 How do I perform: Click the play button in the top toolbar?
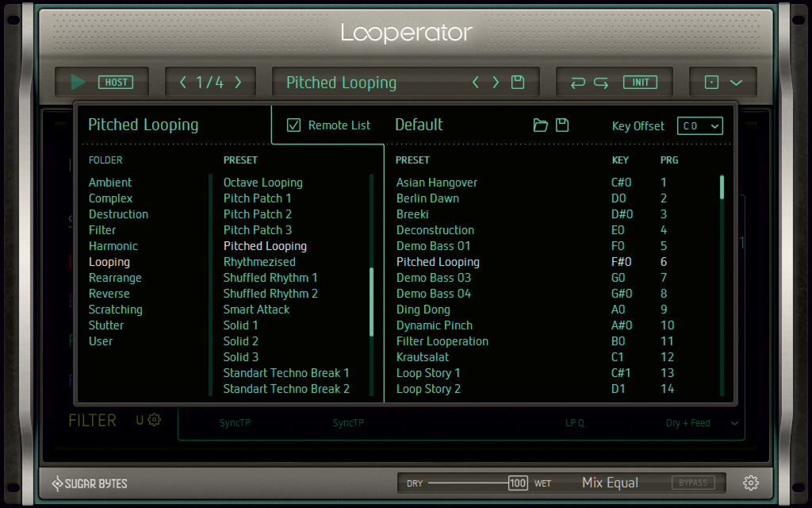(x=77, y=82)
